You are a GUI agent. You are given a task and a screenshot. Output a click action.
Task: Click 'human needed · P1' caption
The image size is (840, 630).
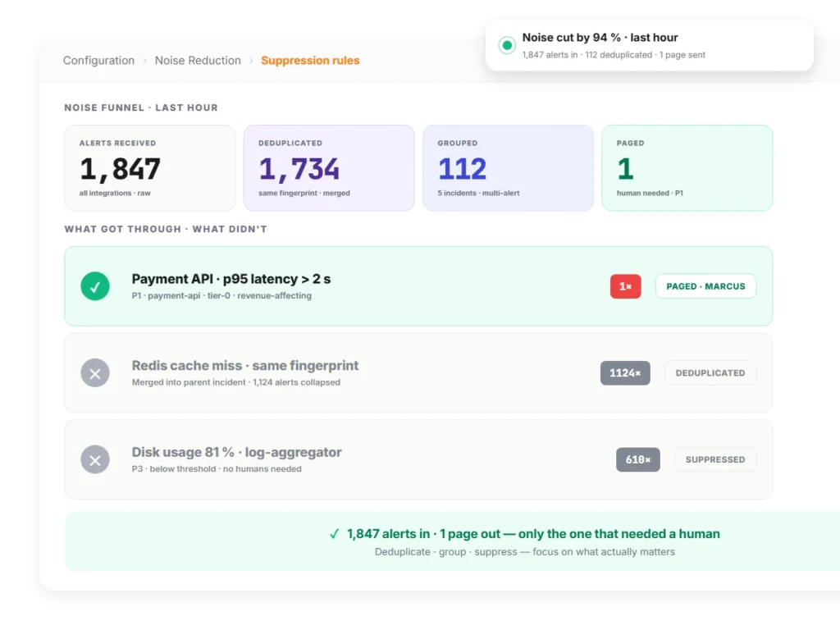click(650, 193)
